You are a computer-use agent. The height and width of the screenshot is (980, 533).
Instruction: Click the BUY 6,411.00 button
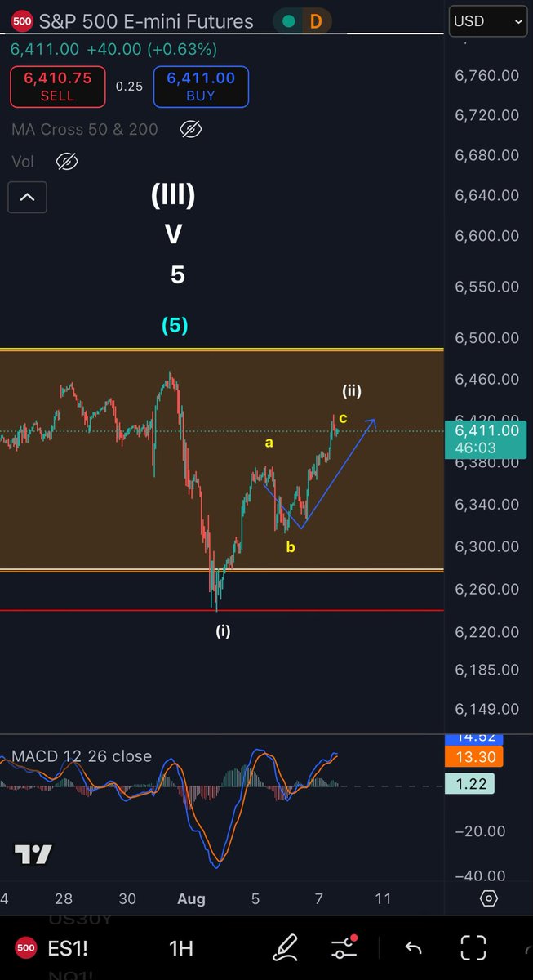click(201, 87)
